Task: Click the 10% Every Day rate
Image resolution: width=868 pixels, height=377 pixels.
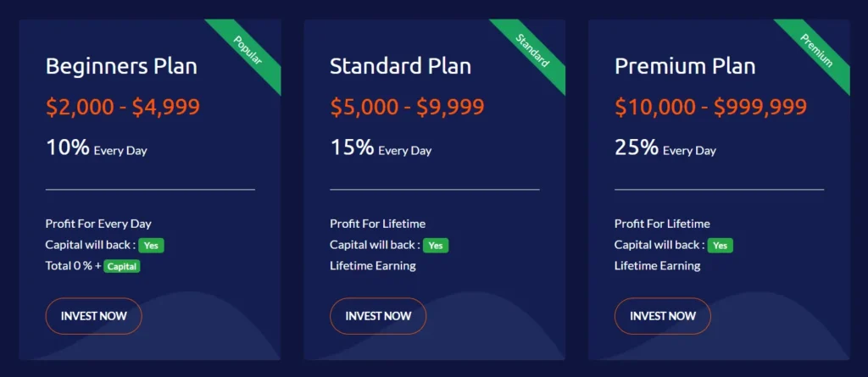Action: coord(96,148)
